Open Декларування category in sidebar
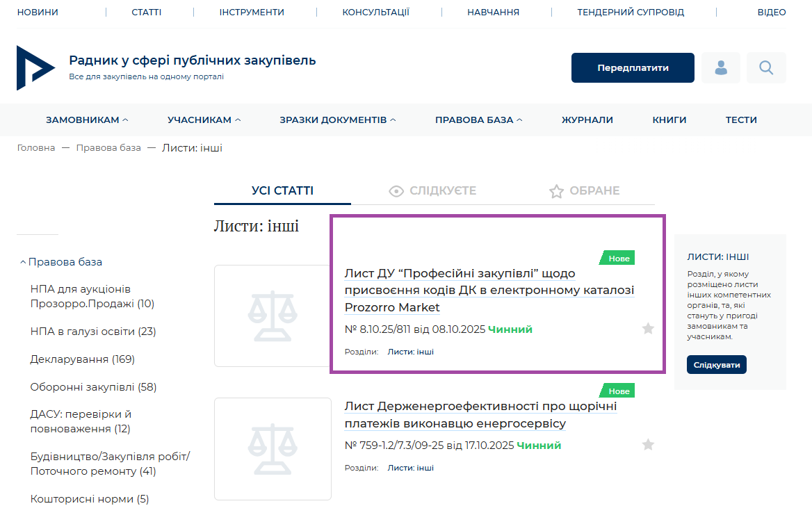812x506 pixels. [x=82, y=359]
